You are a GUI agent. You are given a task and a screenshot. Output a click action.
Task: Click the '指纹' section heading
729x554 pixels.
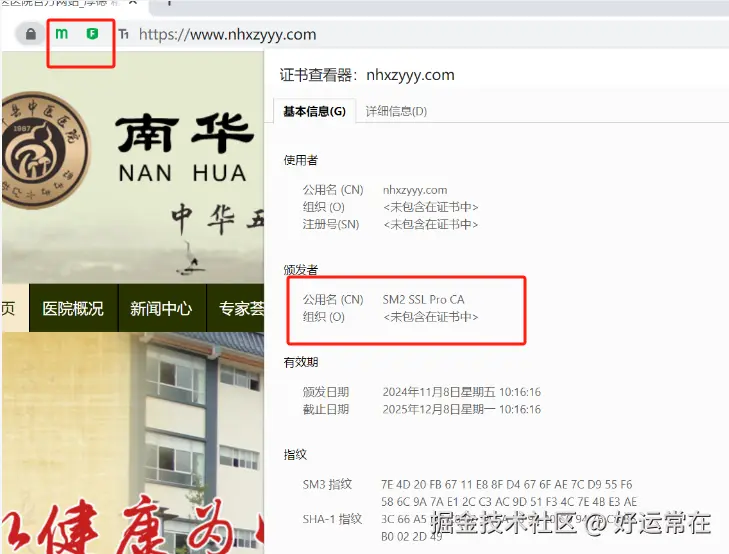[x=295, y=455]
